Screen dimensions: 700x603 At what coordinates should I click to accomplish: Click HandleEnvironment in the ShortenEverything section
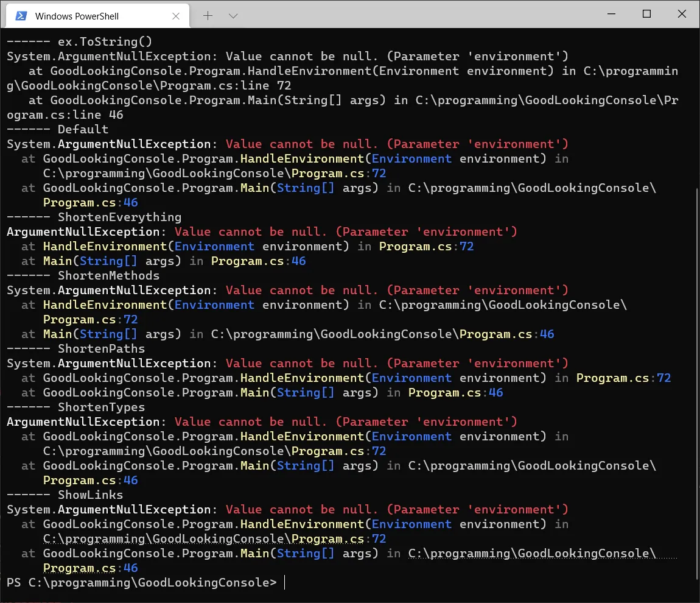pyautogui.click(x=105, y=247)
